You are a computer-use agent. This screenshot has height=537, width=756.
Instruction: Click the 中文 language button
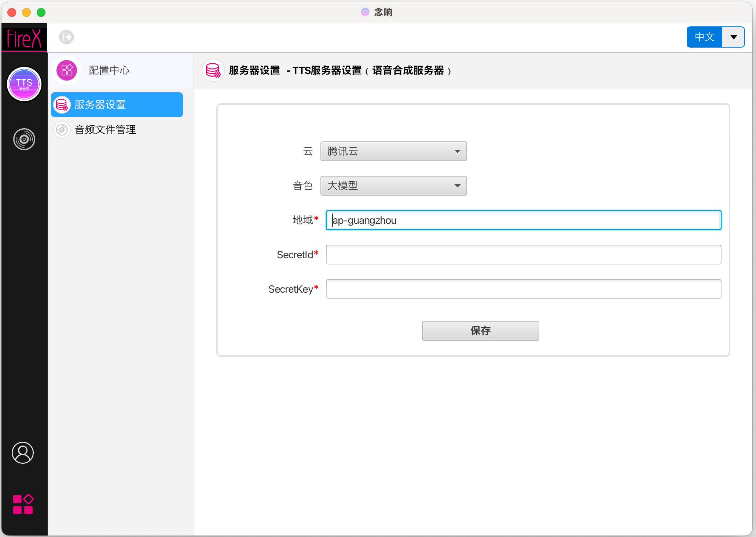pos(704,37)
